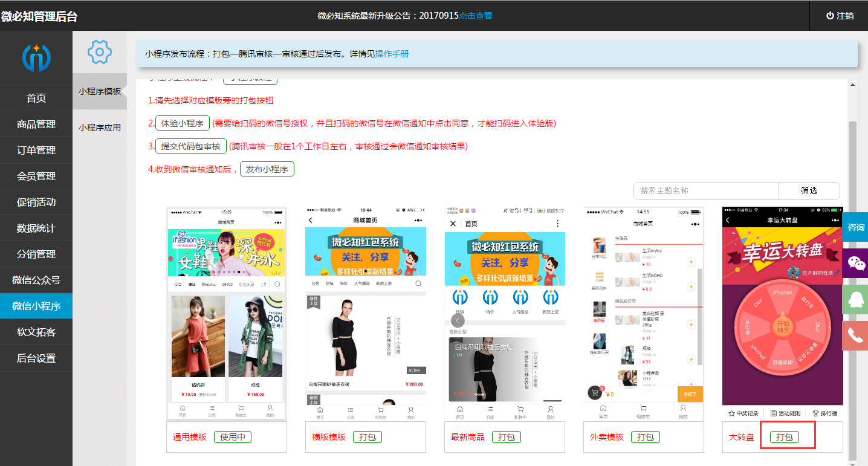
Task: Select the 小程序模板 tab
Action: 100,91
